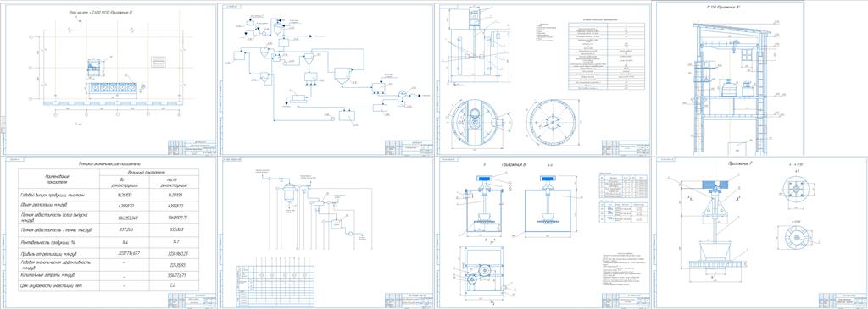Click the title block of floor plan sheet

tap(192, 148)
